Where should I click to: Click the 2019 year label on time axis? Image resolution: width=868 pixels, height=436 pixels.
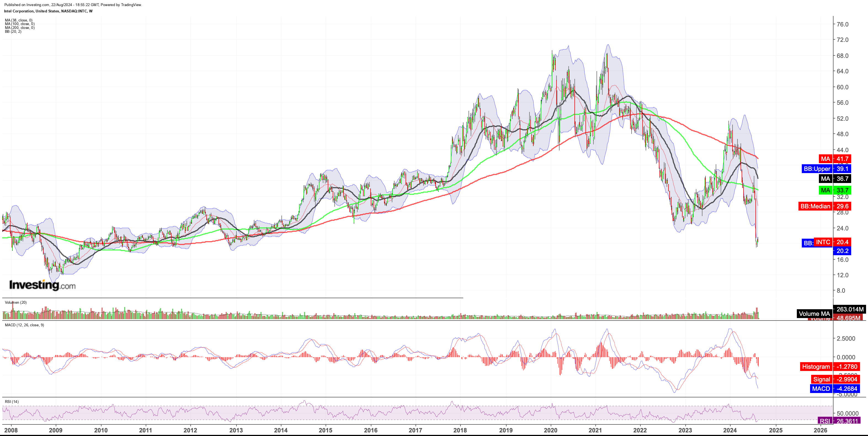coord(506,430)
